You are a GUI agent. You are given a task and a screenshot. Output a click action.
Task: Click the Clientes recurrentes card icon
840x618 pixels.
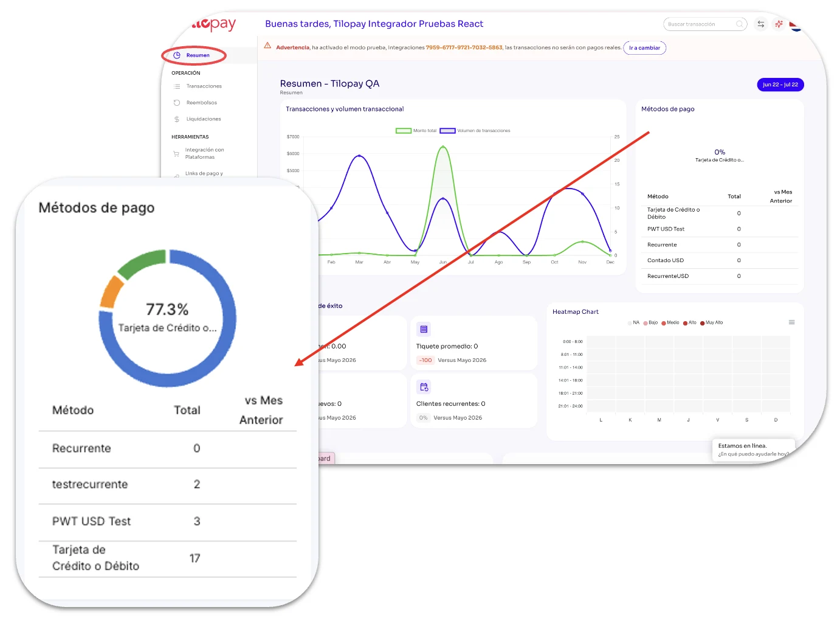pos(424,387)
